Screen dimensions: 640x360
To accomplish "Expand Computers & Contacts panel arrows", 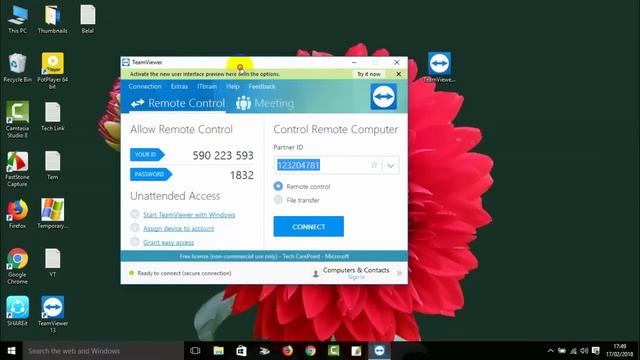I will coord(399,273).
